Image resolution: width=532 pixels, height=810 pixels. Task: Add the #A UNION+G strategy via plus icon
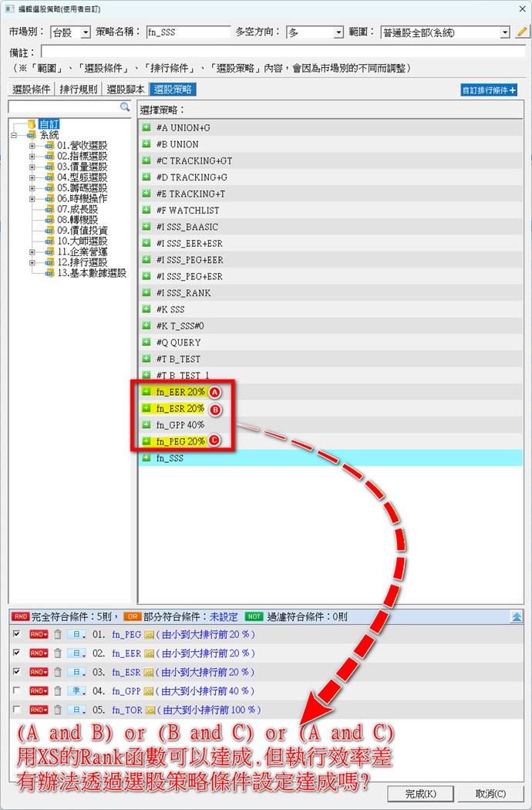[x=146, y=127]
